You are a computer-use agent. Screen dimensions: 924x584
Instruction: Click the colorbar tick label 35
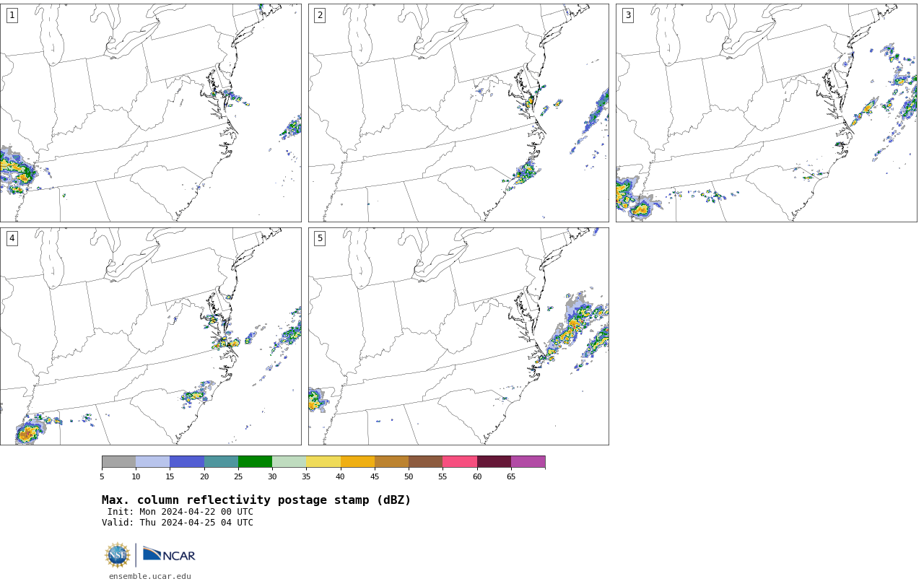point(306,476)
